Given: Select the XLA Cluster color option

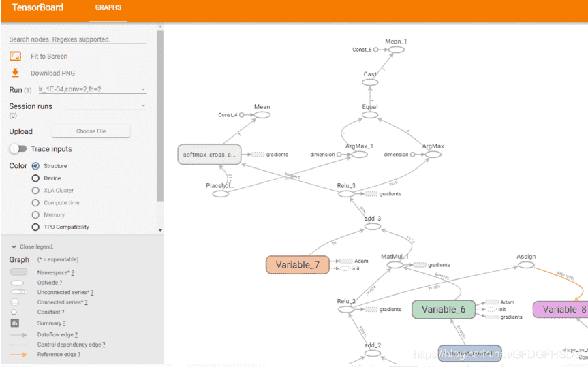Looking at the screenshot, I should point(35,191).
